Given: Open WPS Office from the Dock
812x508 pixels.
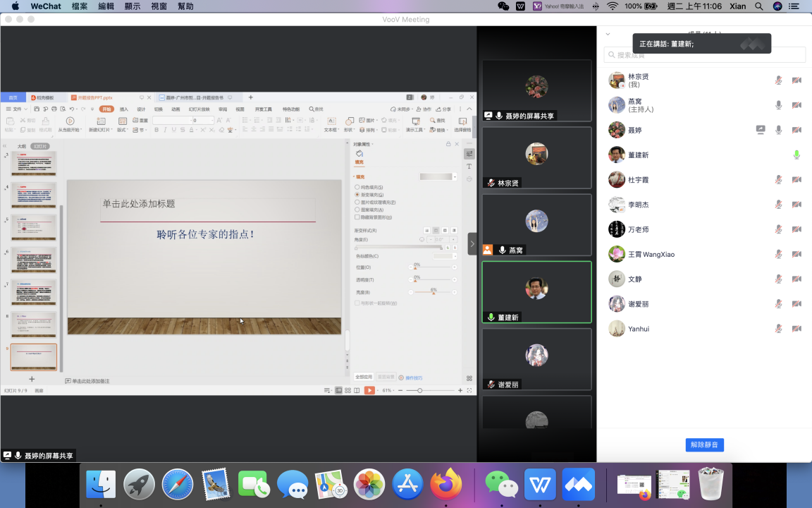Looking at the screenshot, I should click(x=540, y=485).
